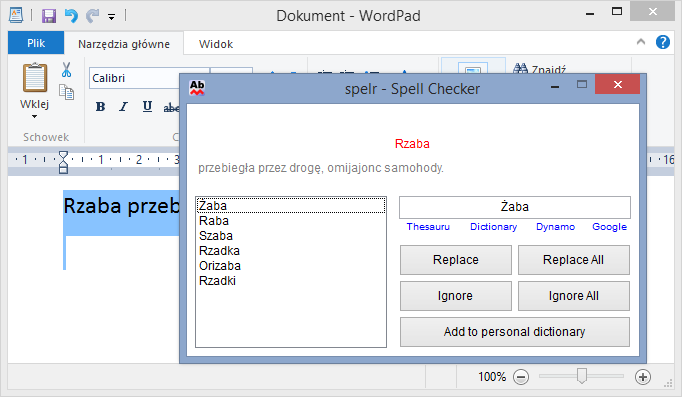682x397 pixels.
Task: Click the Wklej clipboard paste icon
Action: [35, 77]
